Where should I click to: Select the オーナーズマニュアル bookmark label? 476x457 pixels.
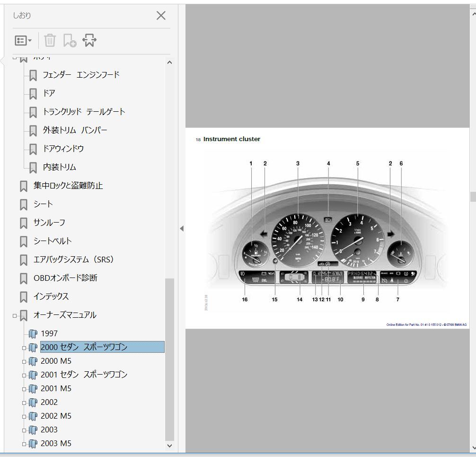coord(65,315)
